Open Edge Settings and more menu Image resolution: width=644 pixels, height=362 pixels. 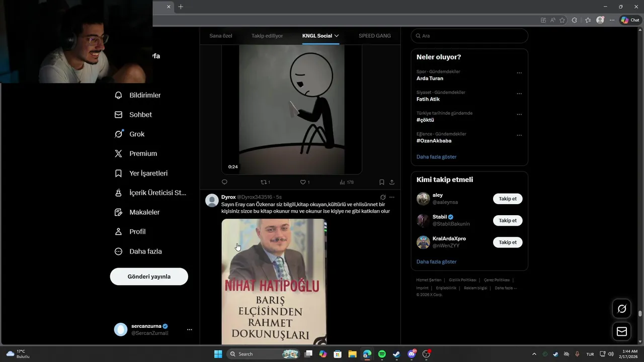pos(612,20)
